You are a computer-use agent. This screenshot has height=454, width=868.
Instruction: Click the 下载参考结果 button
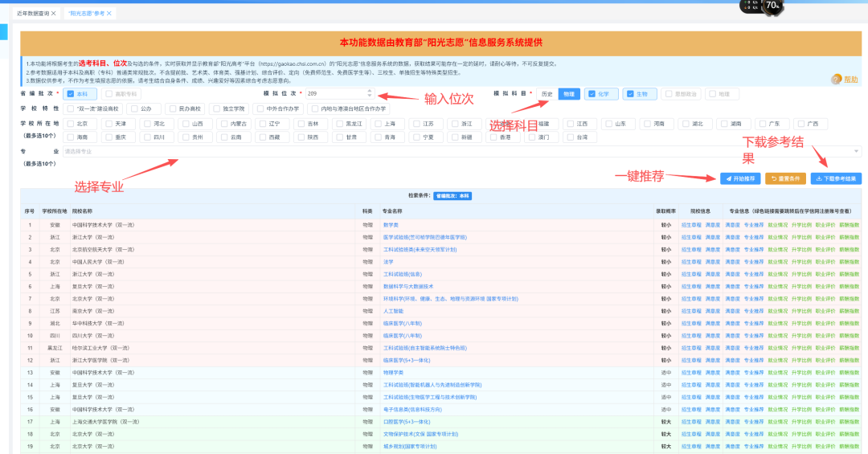[x=836, y=178]
